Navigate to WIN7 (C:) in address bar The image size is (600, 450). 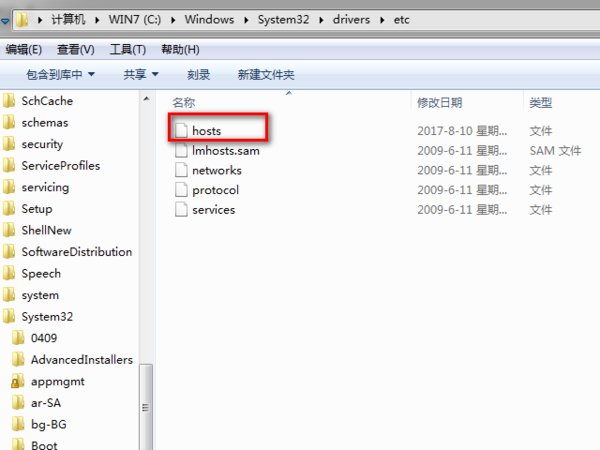point(135,19)
